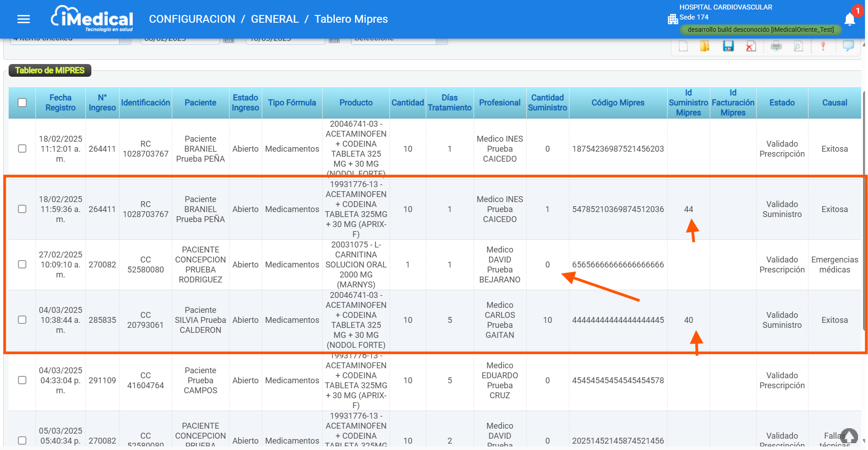
Task: Open the notifications bell
Action: point(850,19)
